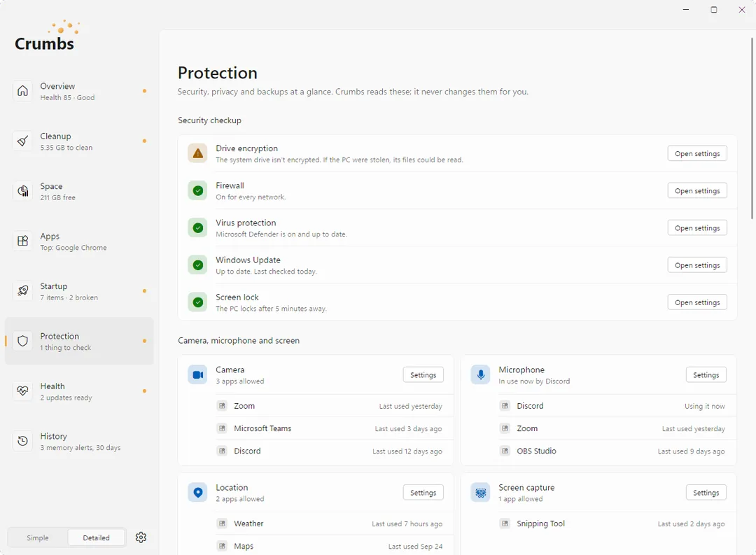Click the Snipping Tool app icon
The image size is (756, 555).
(x=505, y=524)
